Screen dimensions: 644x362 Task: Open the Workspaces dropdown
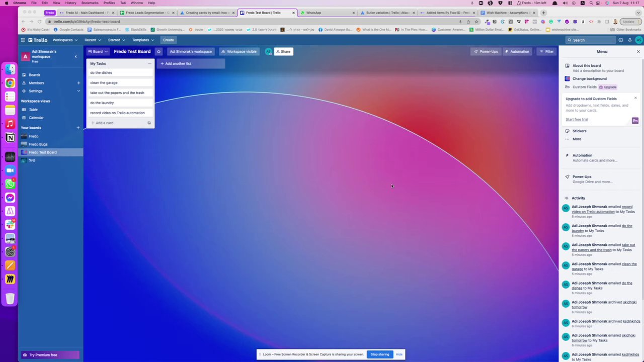[65, 40]
